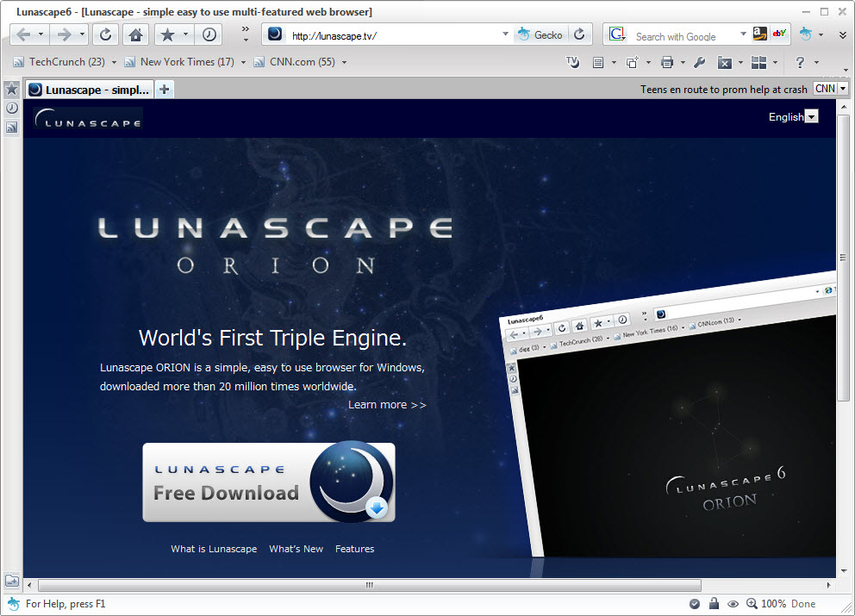Image resolution: width=855 pixels, height=616 pixels.
Task: Click the TV icon in the toolbar
Action: pos(572,62)
